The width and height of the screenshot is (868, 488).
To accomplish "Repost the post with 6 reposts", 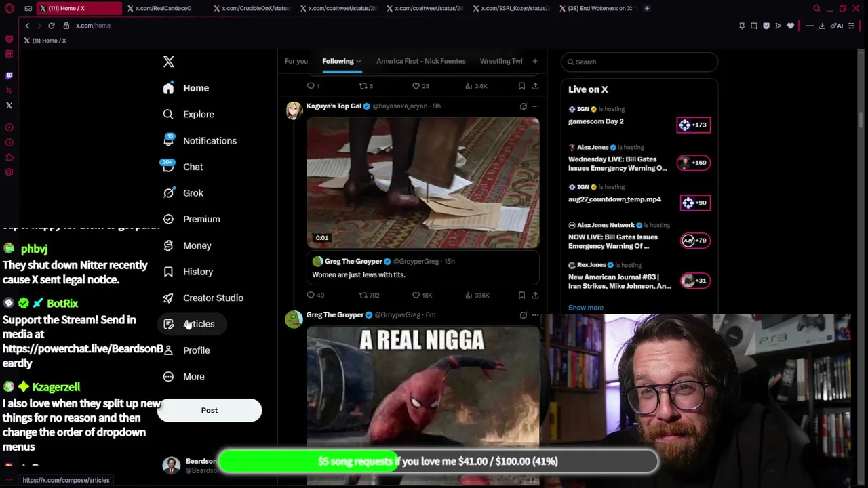I will coord(366,86).
